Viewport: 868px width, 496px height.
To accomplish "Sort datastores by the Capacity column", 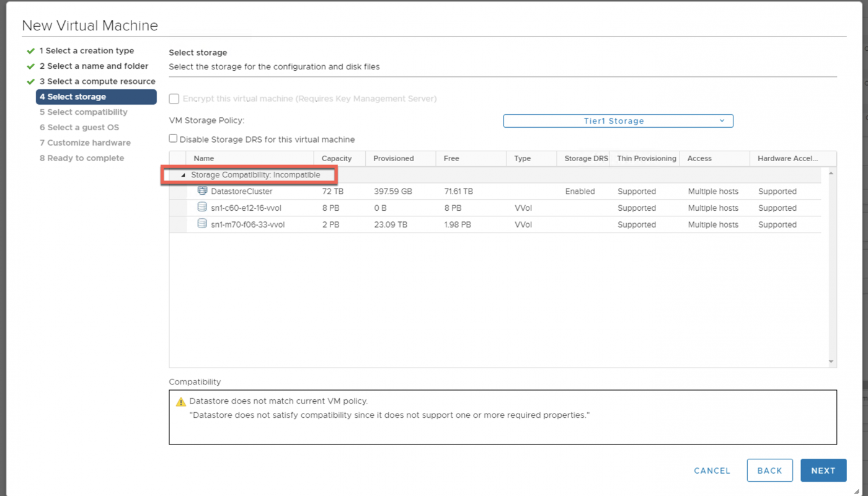I will [337, 158].
